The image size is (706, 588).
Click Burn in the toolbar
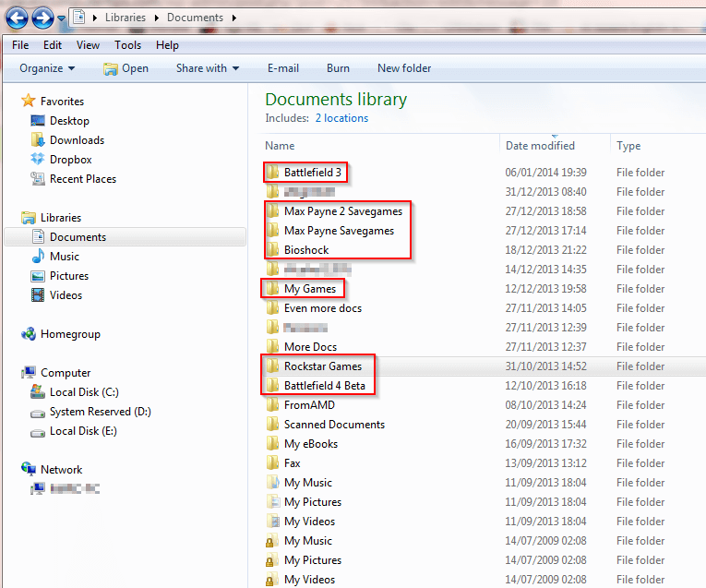pos(338,68)
